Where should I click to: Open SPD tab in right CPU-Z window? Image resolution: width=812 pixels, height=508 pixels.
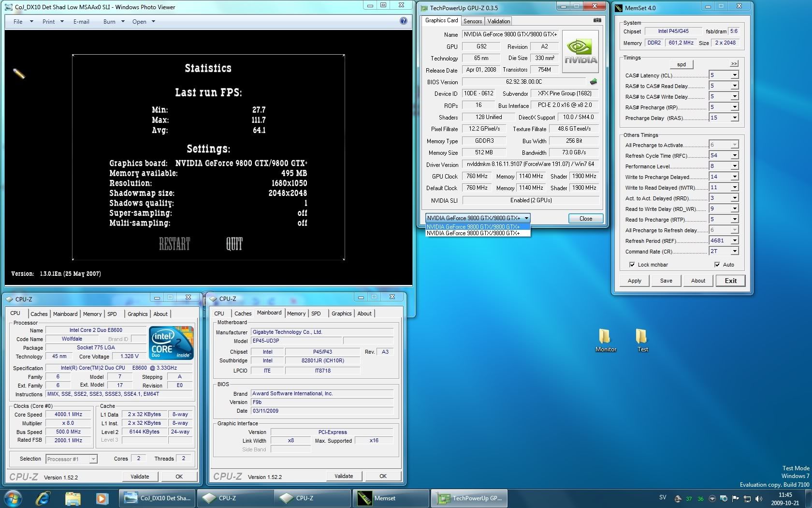(316, 314)
